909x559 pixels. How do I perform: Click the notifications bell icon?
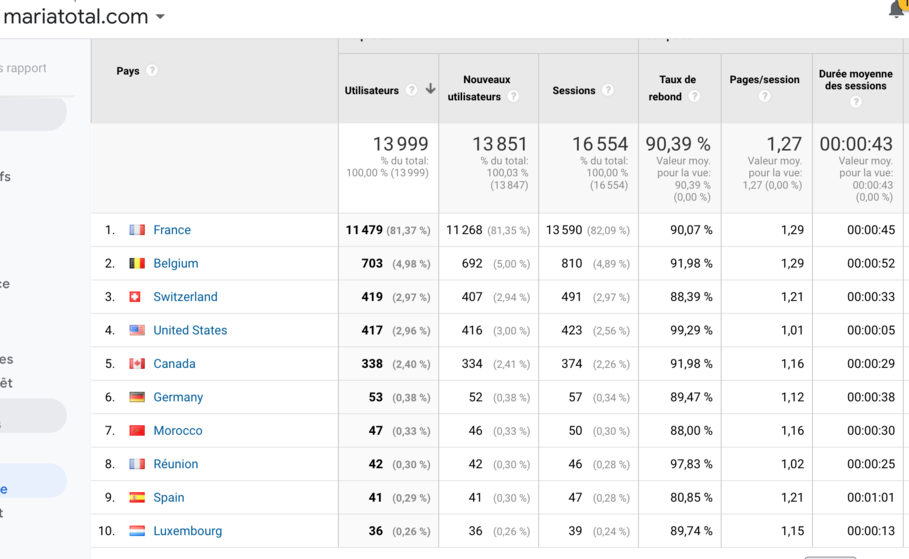click(x=897, y=9)
